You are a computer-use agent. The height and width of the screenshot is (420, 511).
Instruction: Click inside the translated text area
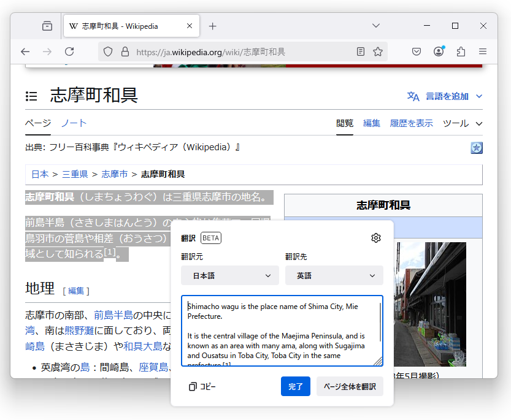[282, 331]
